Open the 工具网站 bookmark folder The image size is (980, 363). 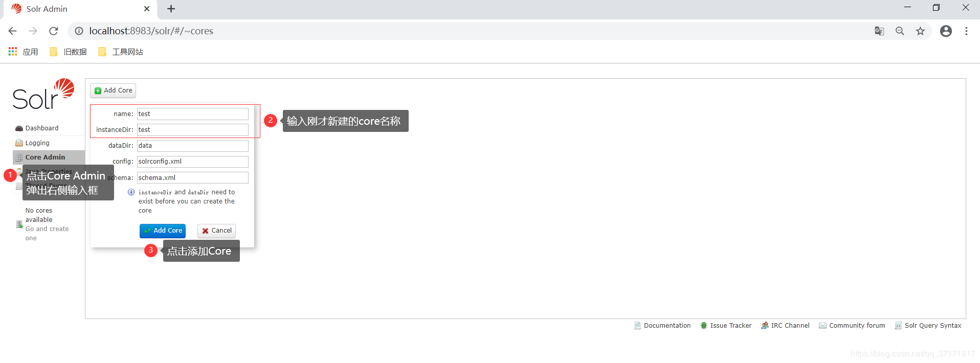tap(120, 52)
